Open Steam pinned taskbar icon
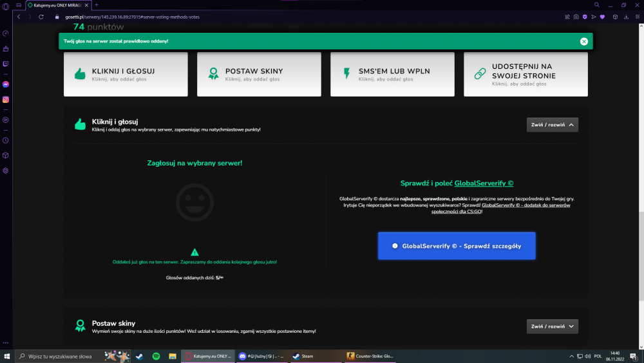The height and width of the screenshot is (363, 644). 140,357
